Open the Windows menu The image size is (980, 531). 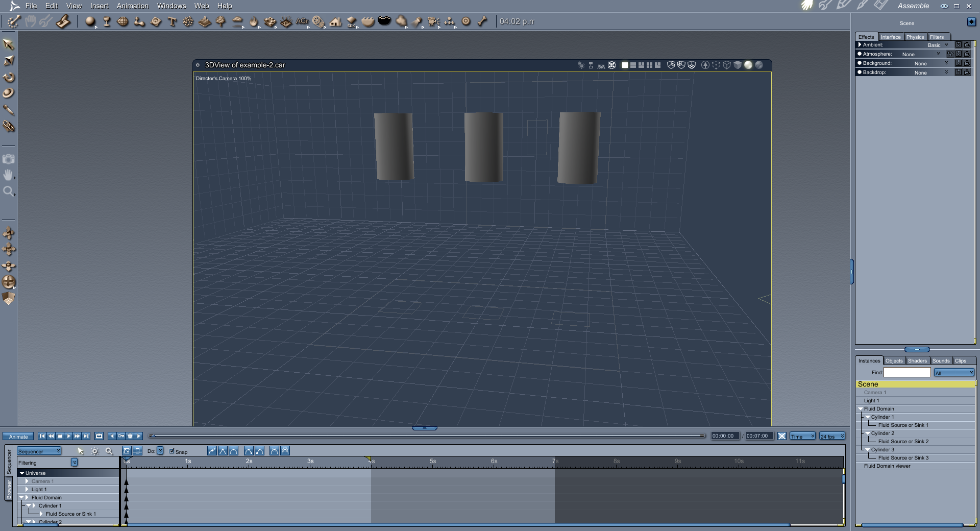(x=171, y=6)
